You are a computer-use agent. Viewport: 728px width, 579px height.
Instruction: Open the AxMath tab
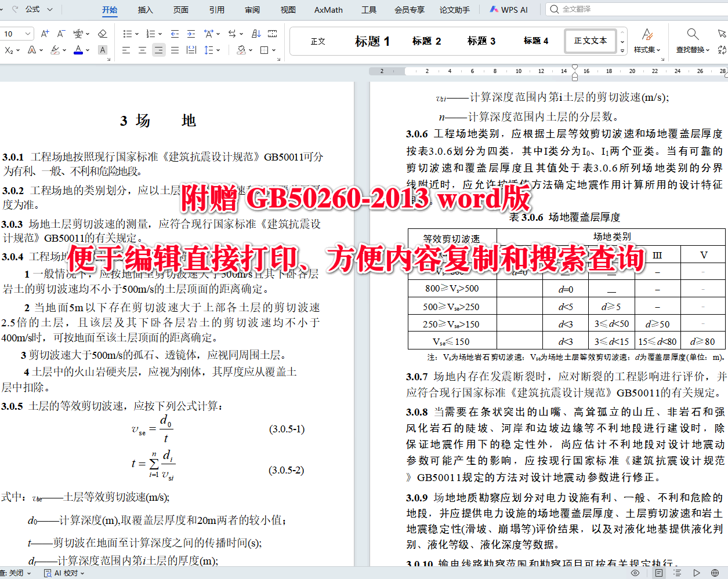coord(328,10)
